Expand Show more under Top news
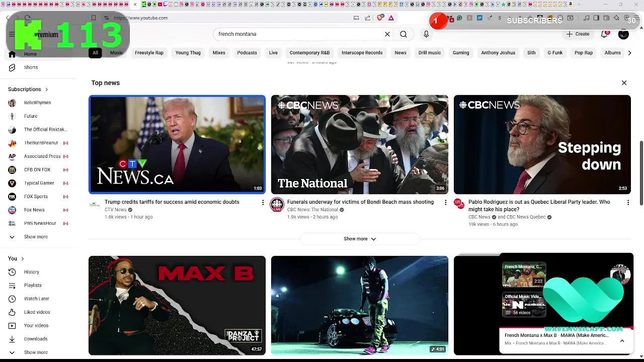The width and height of the screenshot is (644, 362). coord(360,239)
